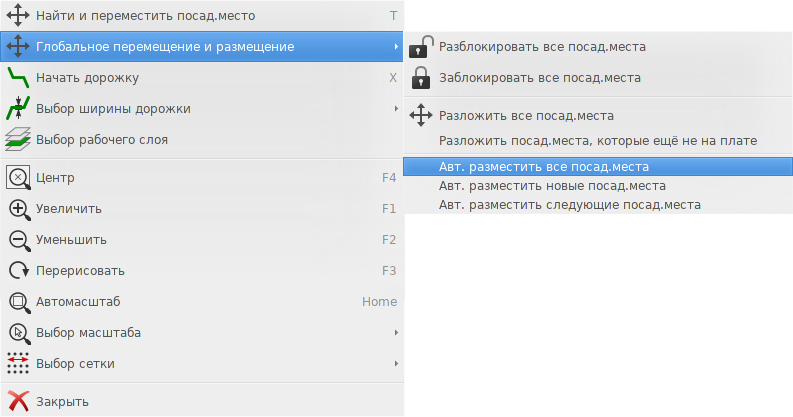Click the F2 shortcut hint
The height and width of the screenshot is (417, 793).
[x=389, y=240]
